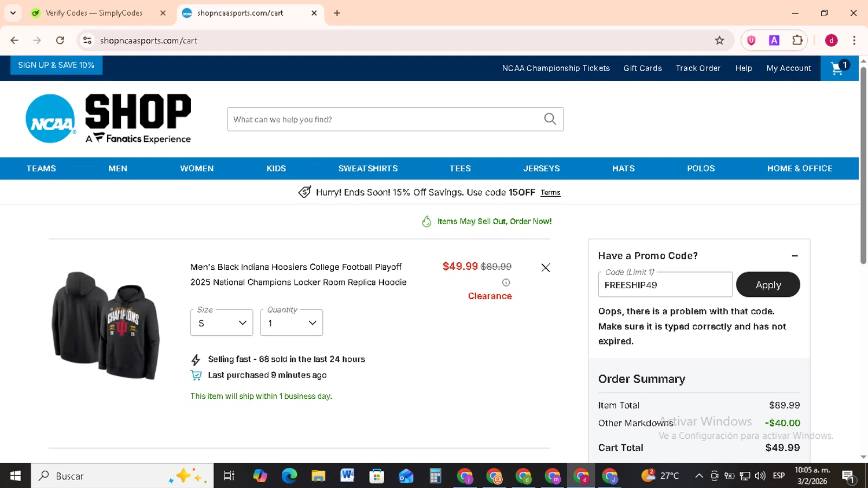Open Outlook from the taskbar
The height and width of the screenshot is (488, 868).
coord(406,476)
